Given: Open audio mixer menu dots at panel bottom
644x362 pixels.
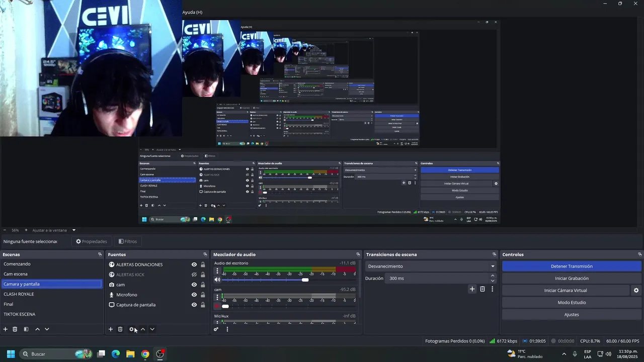Looking at the screenshot, I should (x=227, y=329).
